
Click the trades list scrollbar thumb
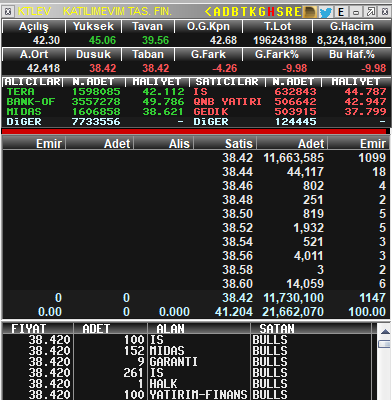coord(385,344)
